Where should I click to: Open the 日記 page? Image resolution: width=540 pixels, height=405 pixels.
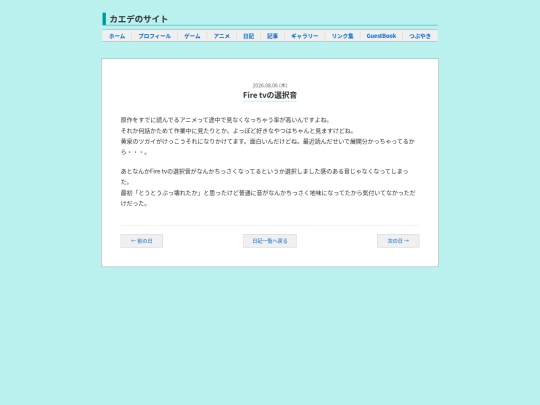pyautogui.click(x=249, y=36)
